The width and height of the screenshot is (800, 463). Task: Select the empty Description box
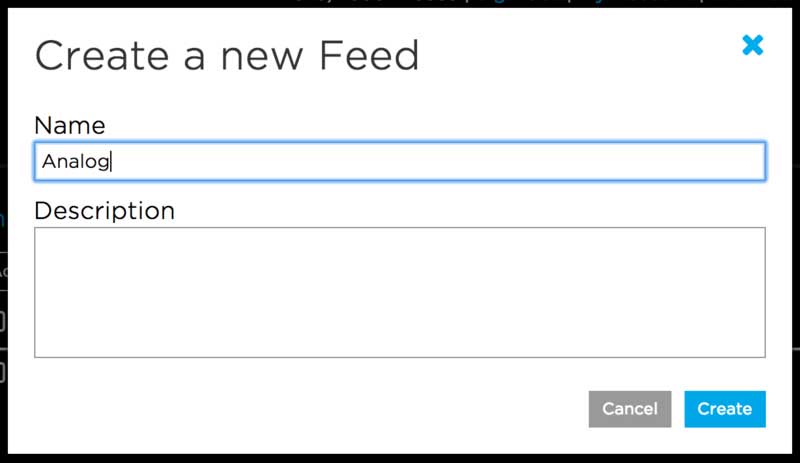coord(400,292)
